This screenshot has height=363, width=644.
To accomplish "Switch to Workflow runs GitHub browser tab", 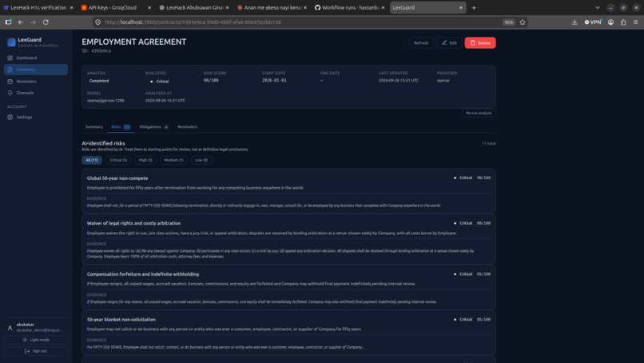I will 349,7.
